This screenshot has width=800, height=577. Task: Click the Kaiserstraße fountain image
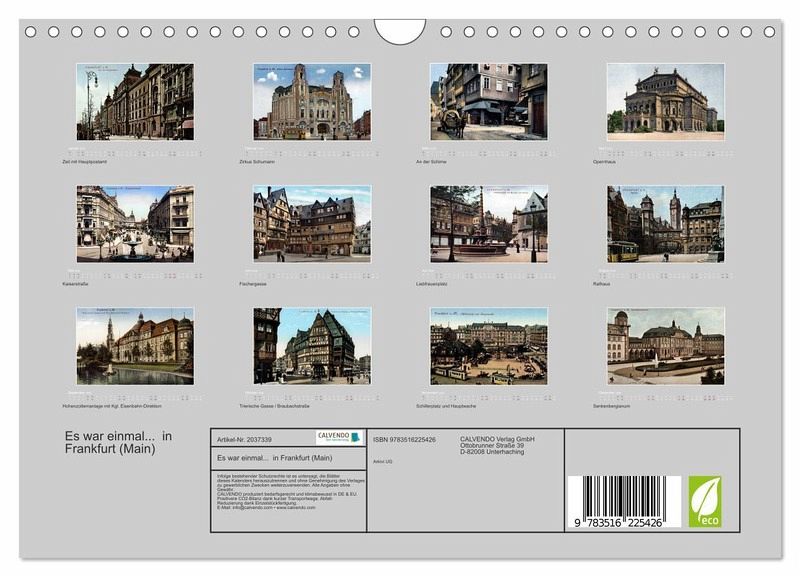[x=135, y=223]
